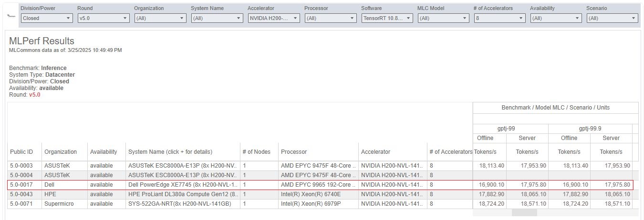Open the Division/Power dropdown showing Closed
The image size is (644, 220).
tap(46, 18)
